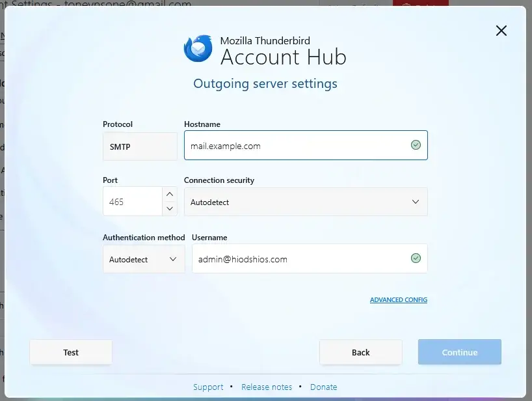Click the green checkmark on Hostname field
Viewport: 532px width, 401px height.
[x=416, y=145]
